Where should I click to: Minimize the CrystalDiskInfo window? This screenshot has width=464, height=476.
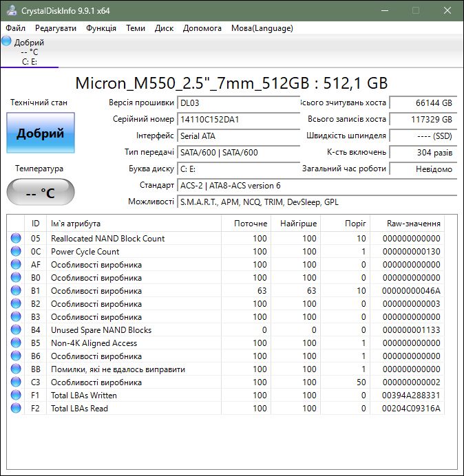pos(385,10)
